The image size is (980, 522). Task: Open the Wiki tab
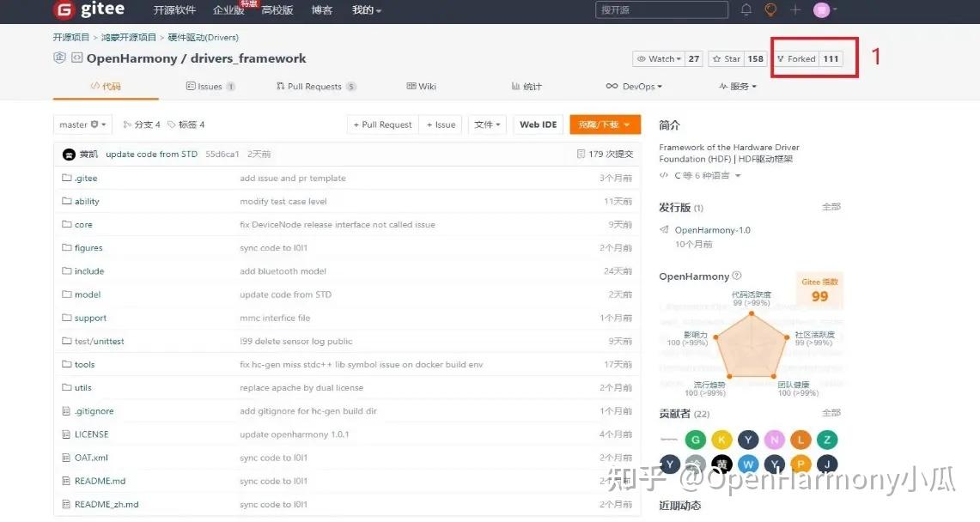[420, 86]
